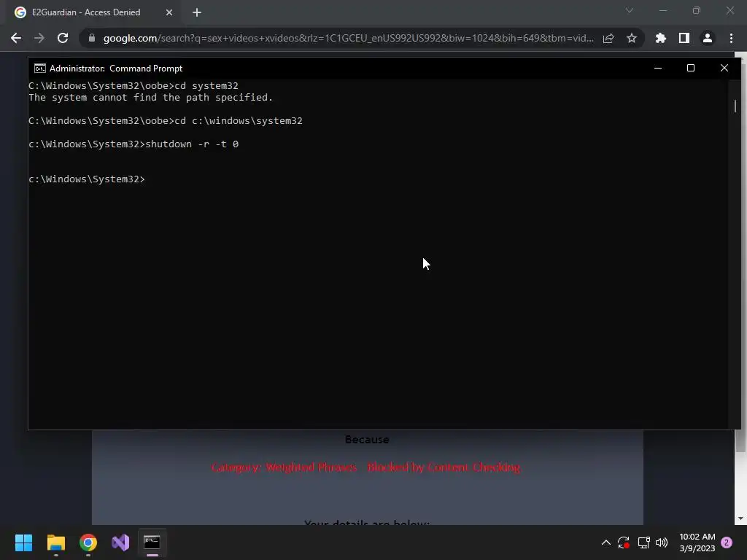Click 'The system cannot find the path specified.'

tap(150, 97)
